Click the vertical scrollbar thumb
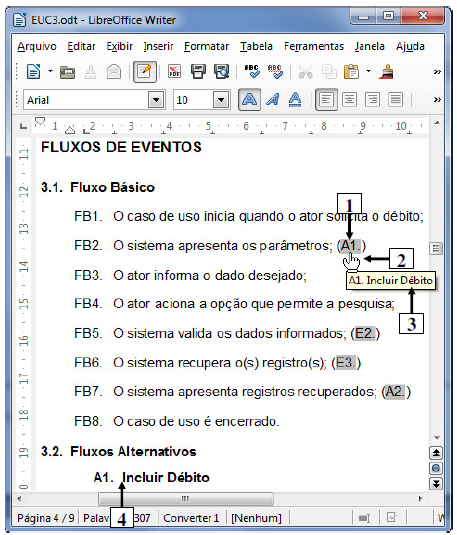Viewport: 457px width, 535px height. (436, 248)
